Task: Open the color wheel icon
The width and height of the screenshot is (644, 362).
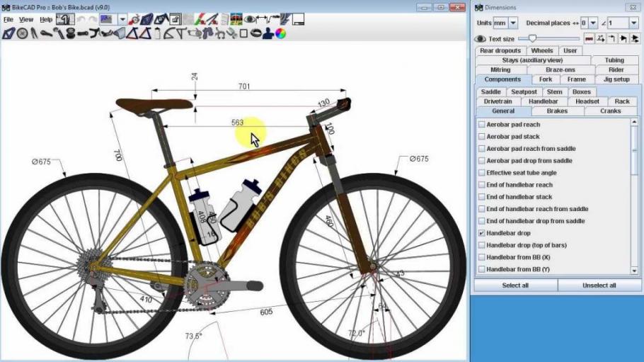Action: coord(280,33)
